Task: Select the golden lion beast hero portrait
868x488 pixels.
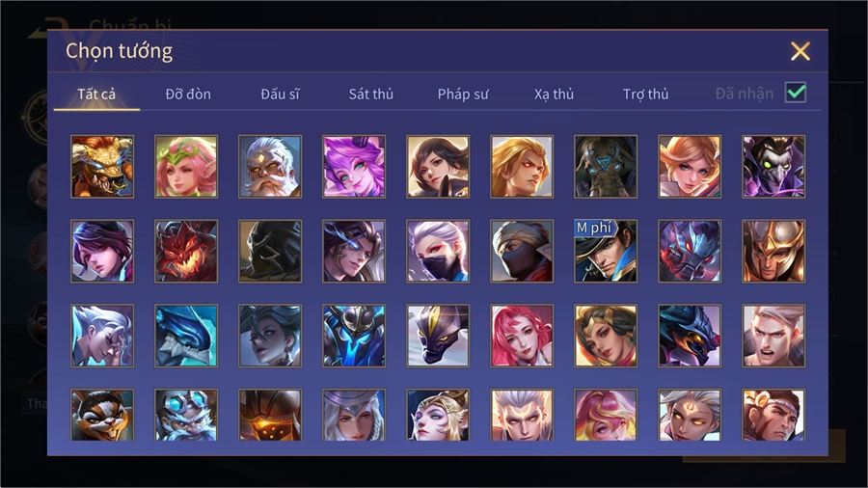Action: [x=102, y=167]
